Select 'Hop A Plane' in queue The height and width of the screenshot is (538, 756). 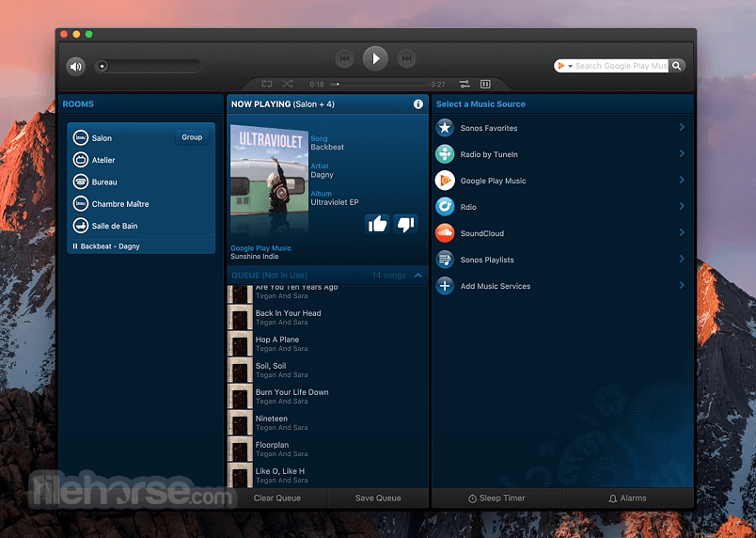327,343
